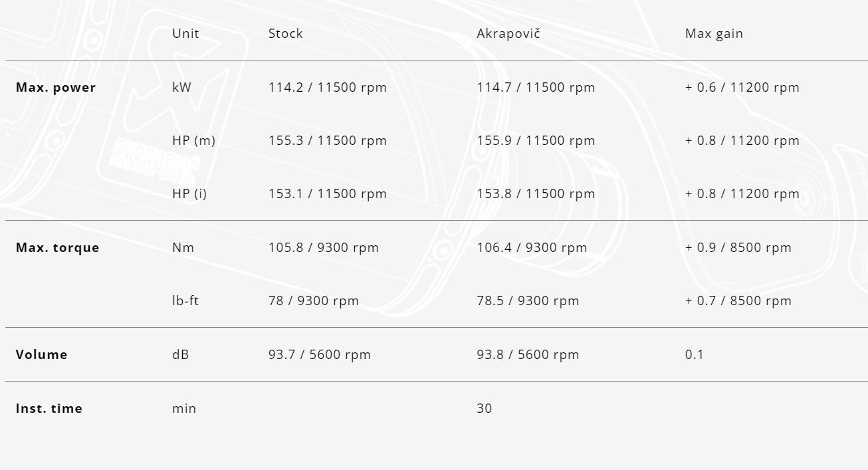Select Akrapovič volume 93.8 / 5600 rpm
This screenshot has width=868, height=470.
(528, 354)
